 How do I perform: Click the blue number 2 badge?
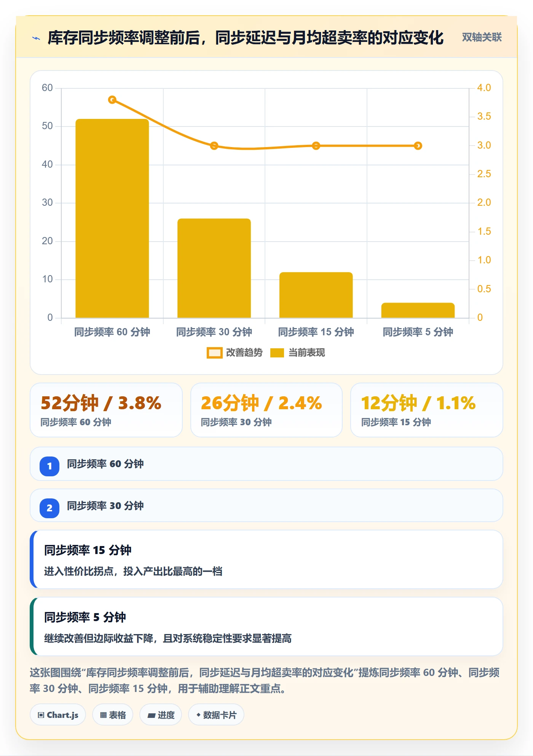[49, 508]
